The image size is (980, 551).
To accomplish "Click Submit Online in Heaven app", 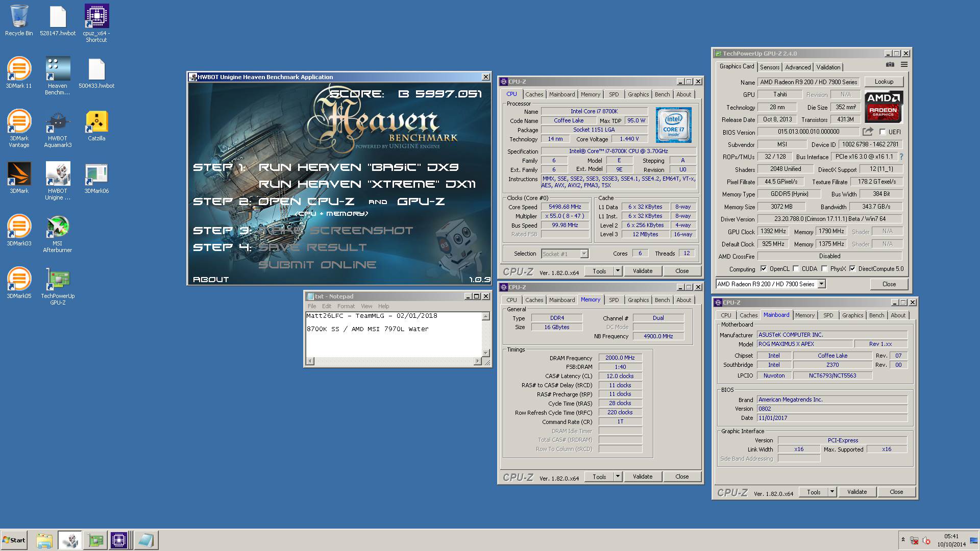I will coord(317,265).
